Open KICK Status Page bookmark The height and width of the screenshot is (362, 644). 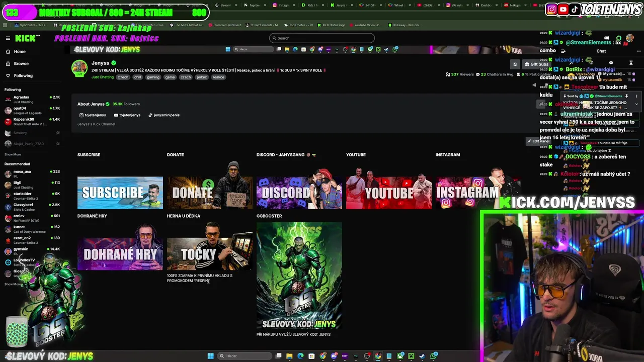tap(332, 25)
